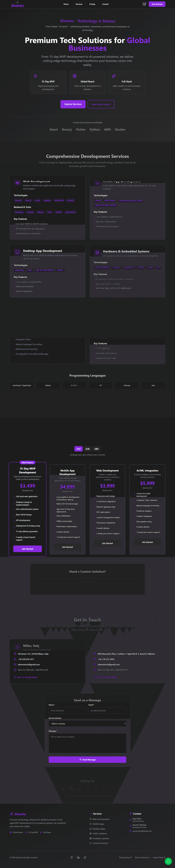Viewport: 175px width, 868px height.
Task: Open Contact in the navigation bar
Action: (105, 4)
